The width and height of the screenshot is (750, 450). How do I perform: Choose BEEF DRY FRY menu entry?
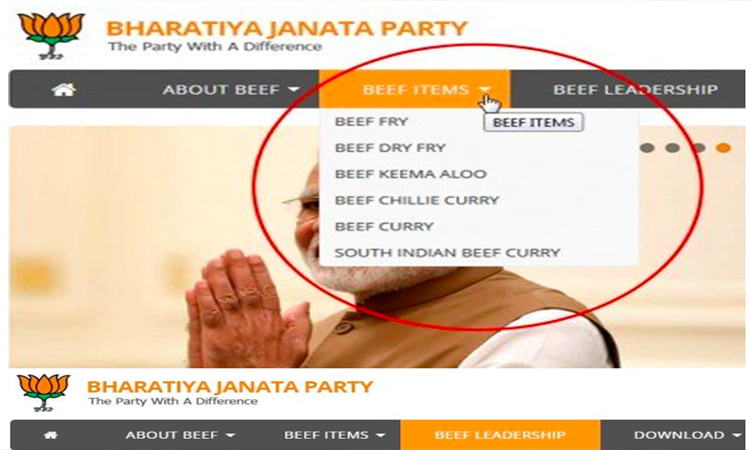(x=390, y=148)
